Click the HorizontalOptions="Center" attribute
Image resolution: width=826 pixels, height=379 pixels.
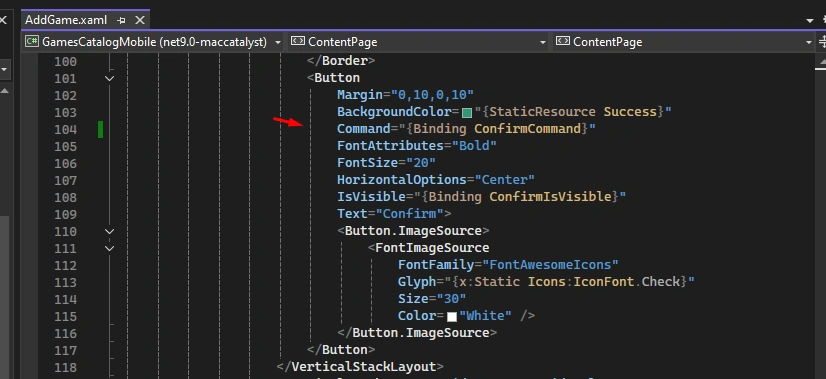(436, 180)
